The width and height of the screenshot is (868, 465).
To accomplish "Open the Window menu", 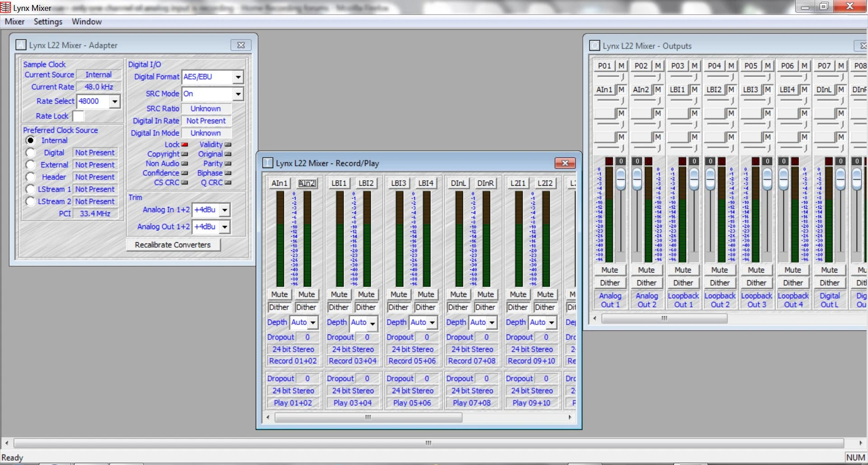I will click(x=86, y=22).
